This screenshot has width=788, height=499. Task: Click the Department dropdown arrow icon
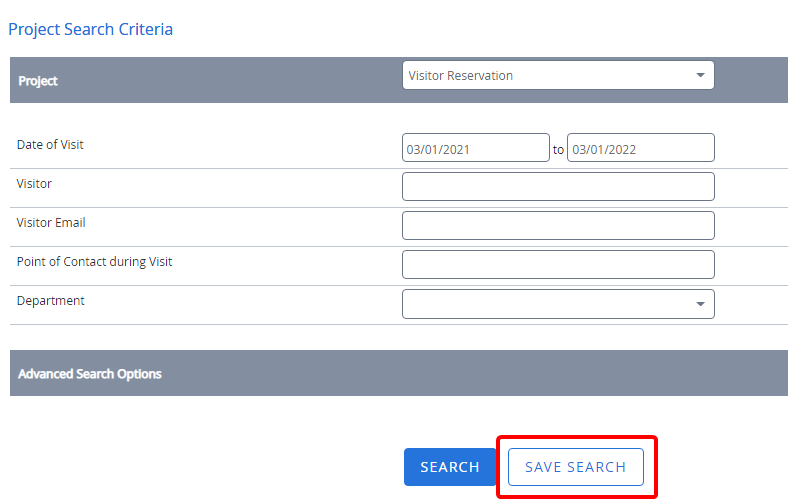click(700, 304)
